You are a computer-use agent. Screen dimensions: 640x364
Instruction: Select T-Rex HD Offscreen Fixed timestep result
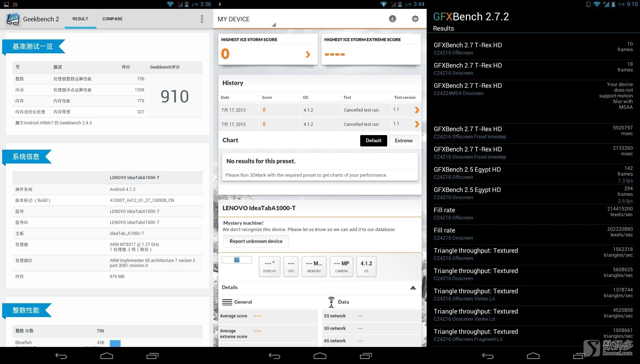pos(533,133)
